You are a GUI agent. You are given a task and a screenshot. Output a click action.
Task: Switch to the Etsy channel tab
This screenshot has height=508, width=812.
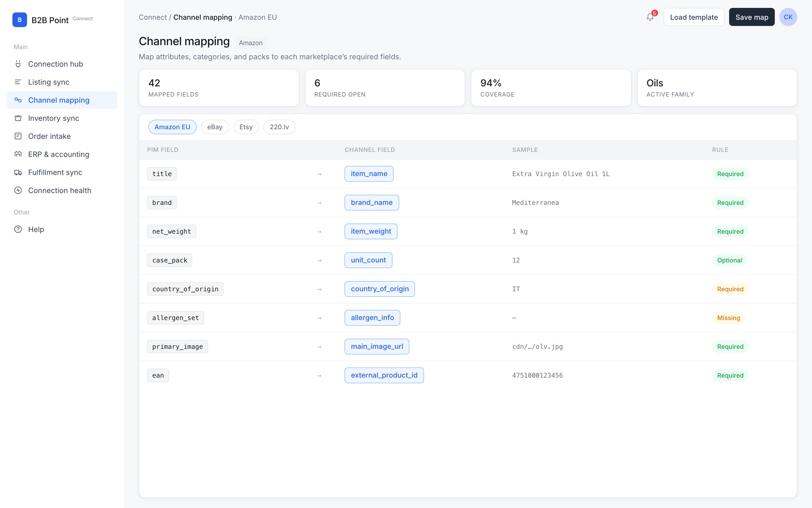pos(246,127)
